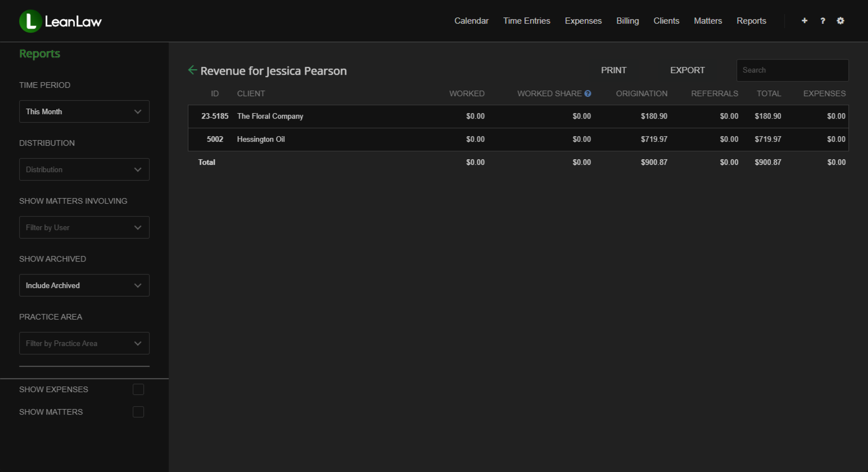Click the Worked Share info icon
This screenshot has width=868, height=472.
(x=587, y=93)
